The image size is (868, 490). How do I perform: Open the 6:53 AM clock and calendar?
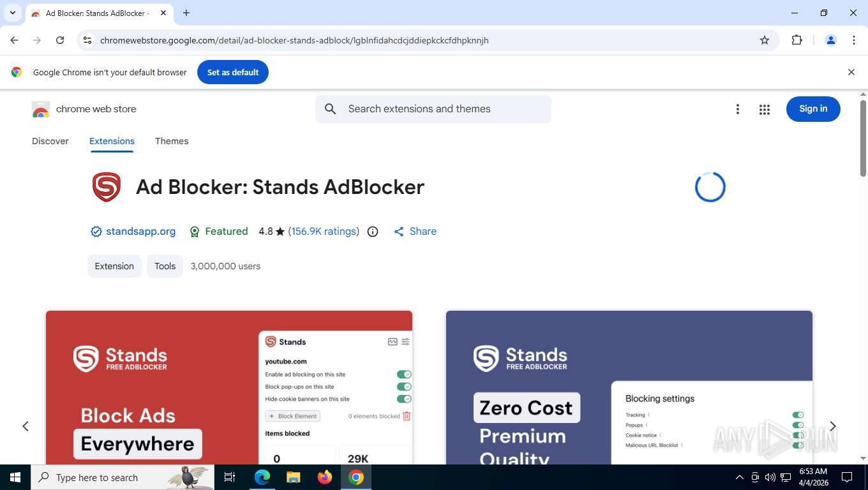point(813,477)
